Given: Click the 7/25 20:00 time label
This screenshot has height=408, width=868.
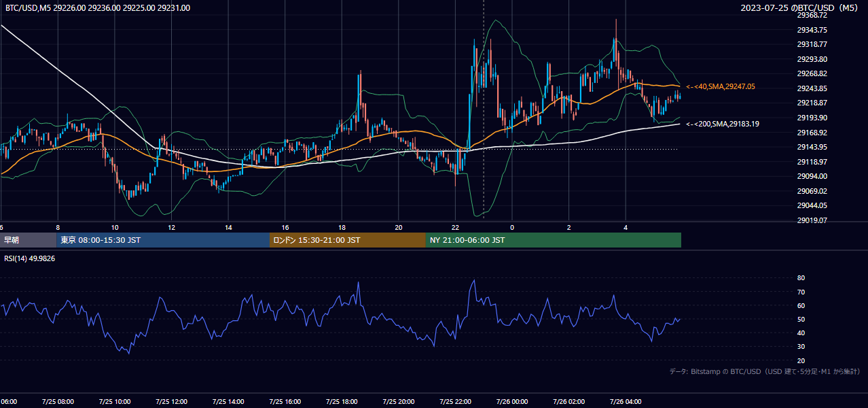Looking at the screenshot, I should point(398,402).
